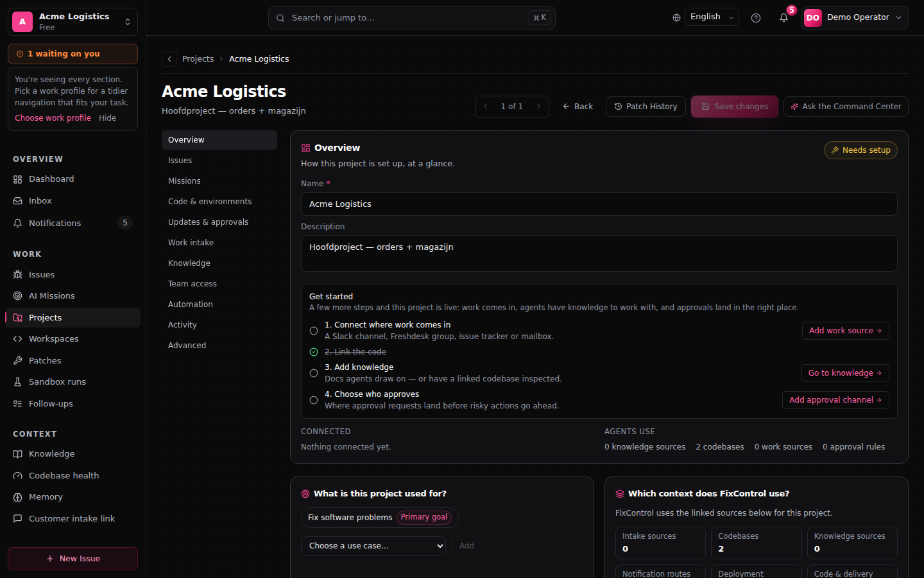Click the Knowledge book icon in sidebar

tap(17, 454)
